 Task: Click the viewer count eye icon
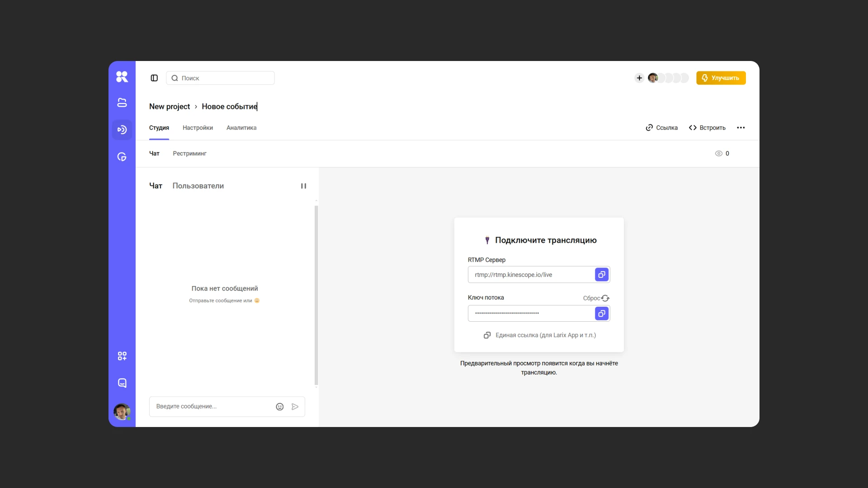[x=719, y=154]
